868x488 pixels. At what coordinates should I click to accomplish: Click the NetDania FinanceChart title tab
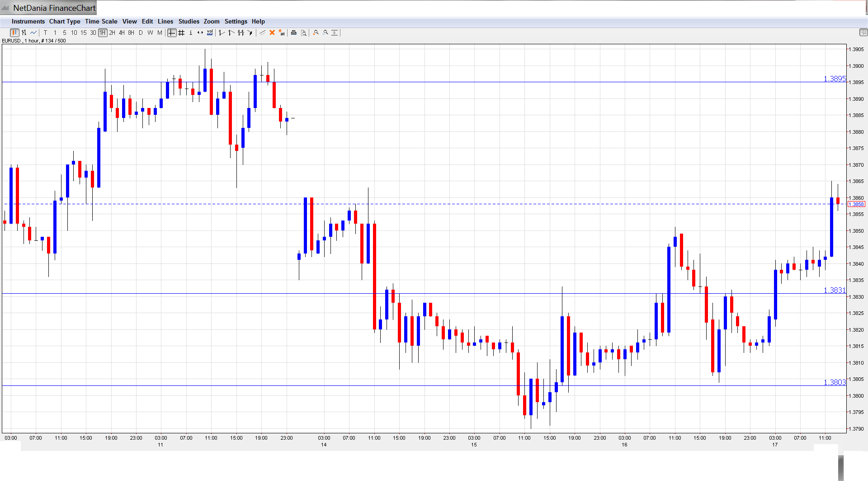tap(49, 8)
